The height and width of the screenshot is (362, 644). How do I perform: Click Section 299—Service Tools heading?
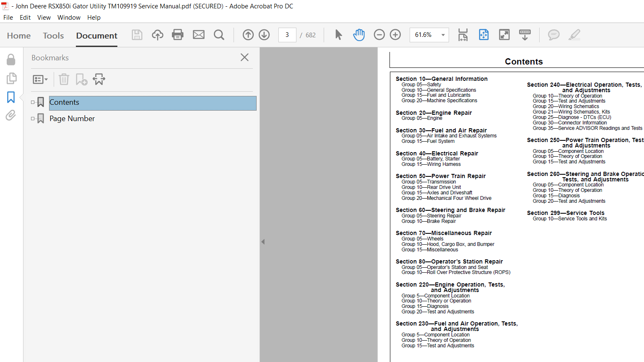(x=566, y=213)
